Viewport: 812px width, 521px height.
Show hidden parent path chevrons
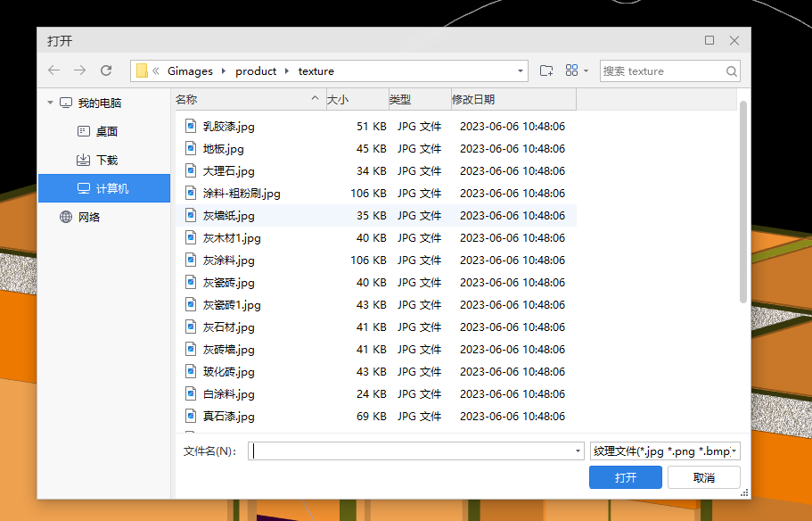pos(156,71)
